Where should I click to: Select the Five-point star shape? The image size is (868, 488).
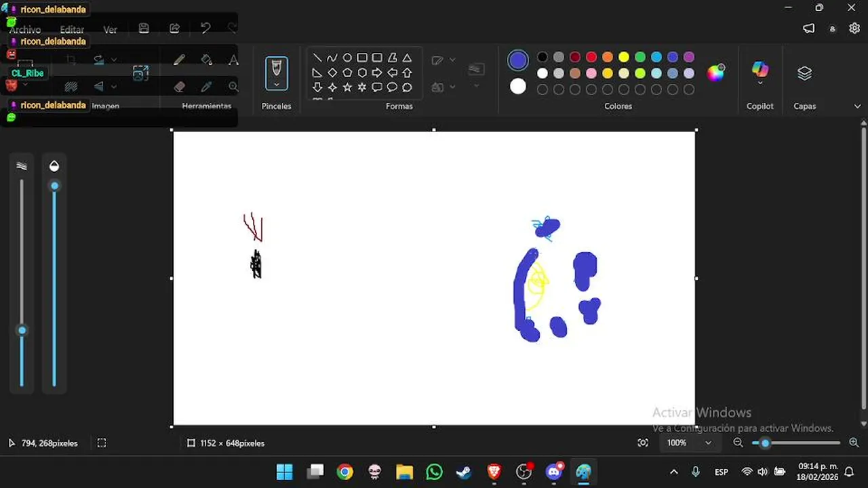[347, 87]
